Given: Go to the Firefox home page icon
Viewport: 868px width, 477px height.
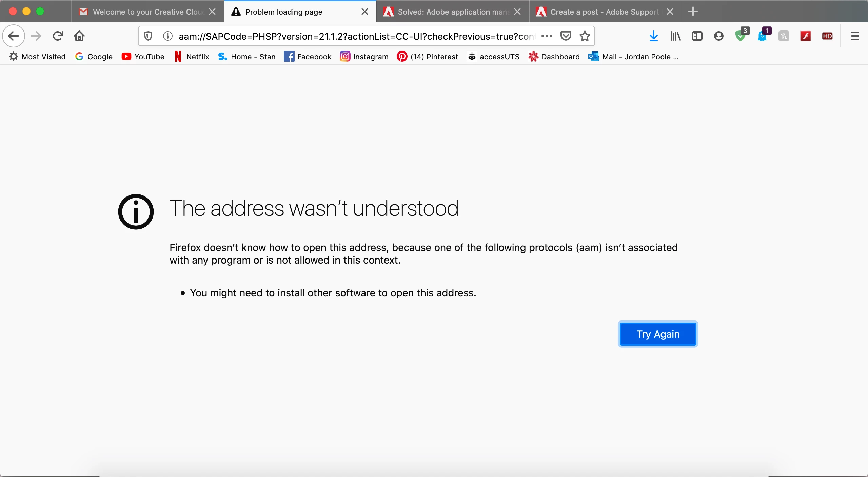Looking at the screenshot, I should pyautogui.click(x=79, y=36).
